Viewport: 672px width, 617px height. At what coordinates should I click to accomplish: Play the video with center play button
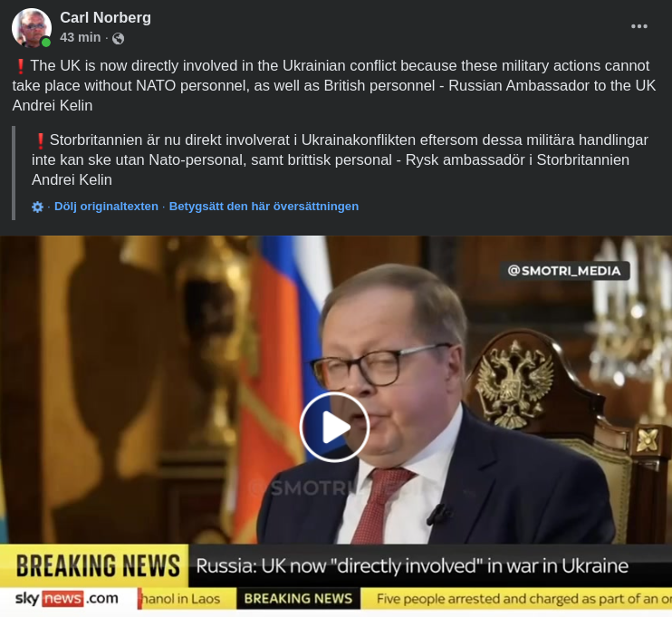click(335, 427)
